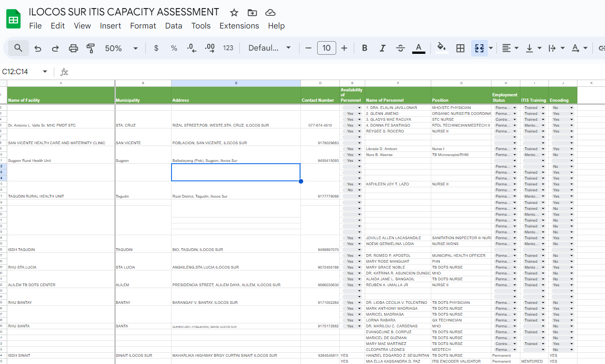605x364 pixels.
Task: Open the Google Sheets home icon
Action: (x=14, y=19)
